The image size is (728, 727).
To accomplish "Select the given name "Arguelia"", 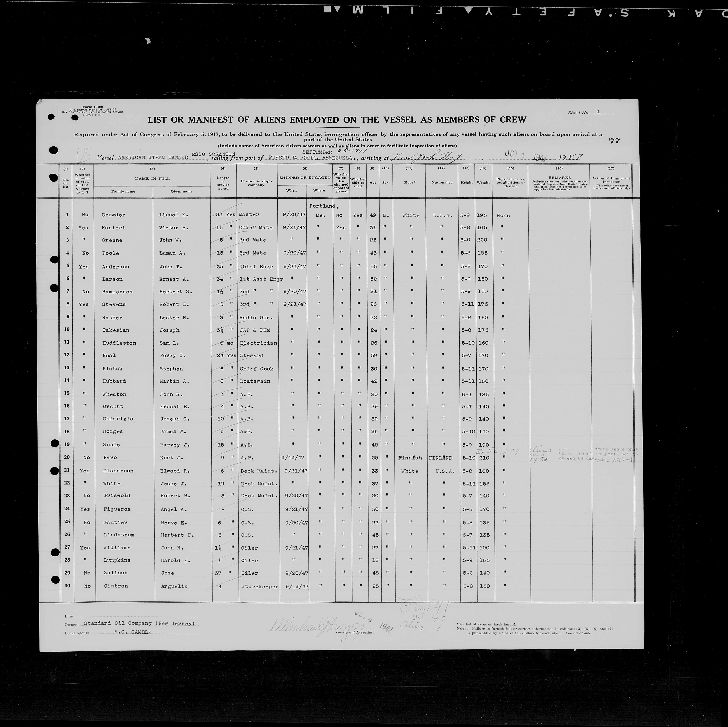I will [x=174, y=586].
